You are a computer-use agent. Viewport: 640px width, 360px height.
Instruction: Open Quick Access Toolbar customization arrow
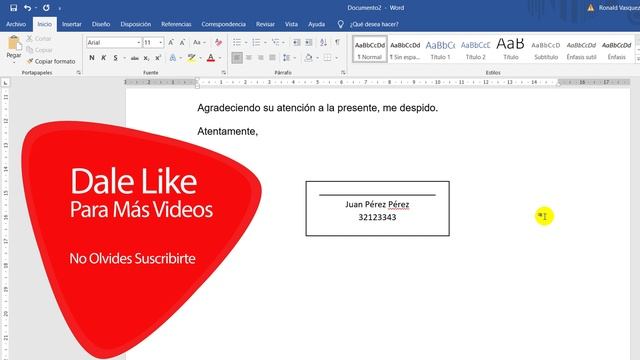[x=60, y=8]
